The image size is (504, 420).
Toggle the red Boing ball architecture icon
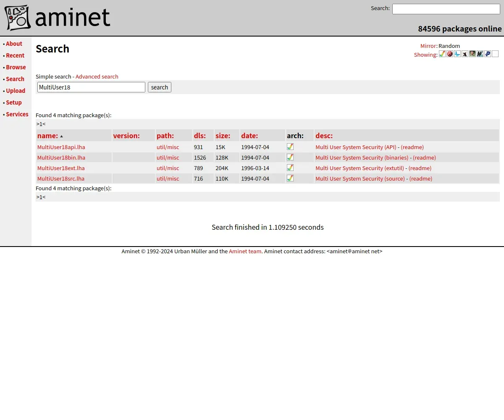click(x=450, y=54)
